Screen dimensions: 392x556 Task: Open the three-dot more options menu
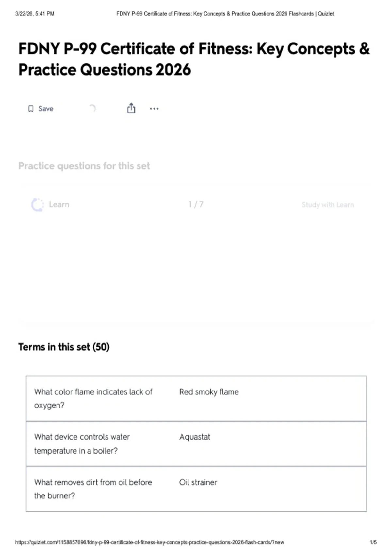point(154,109)
